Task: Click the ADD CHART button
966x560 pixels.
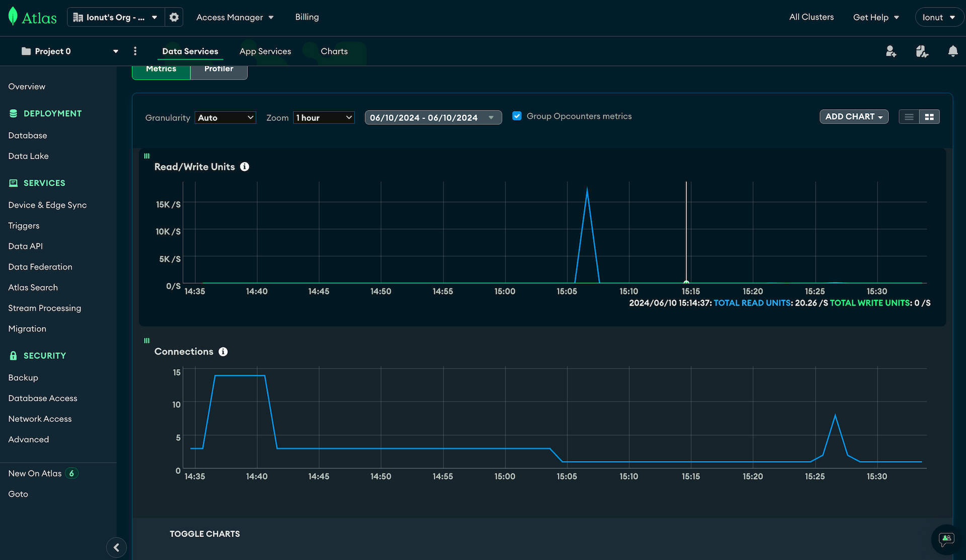Action: tap(853, 117)
